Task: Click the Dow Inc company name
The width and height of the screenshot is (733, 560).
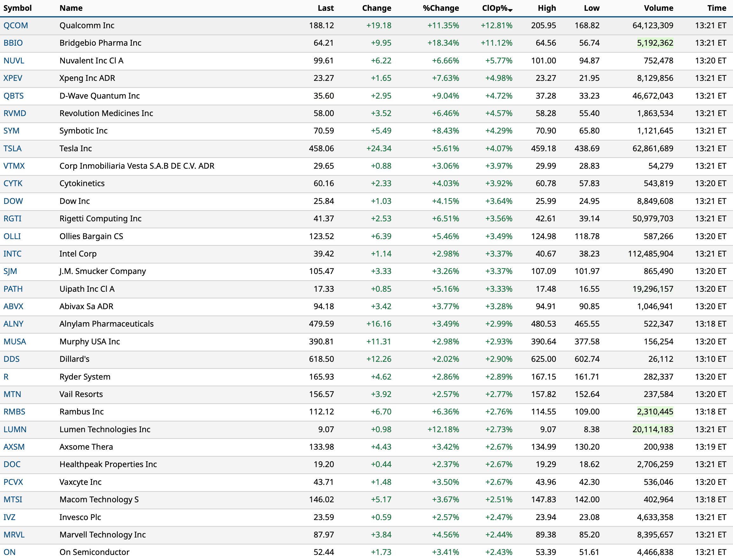Action: point(74,201)
